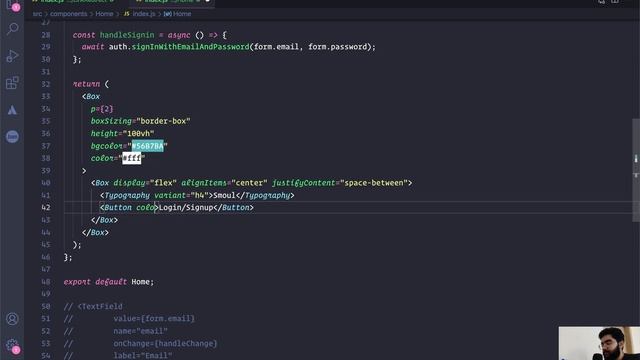Image resolution: width=640 pixels, height=360 pixels.
Task: Click 'Typography' opening tag on line 41
Action: point(127,196)
